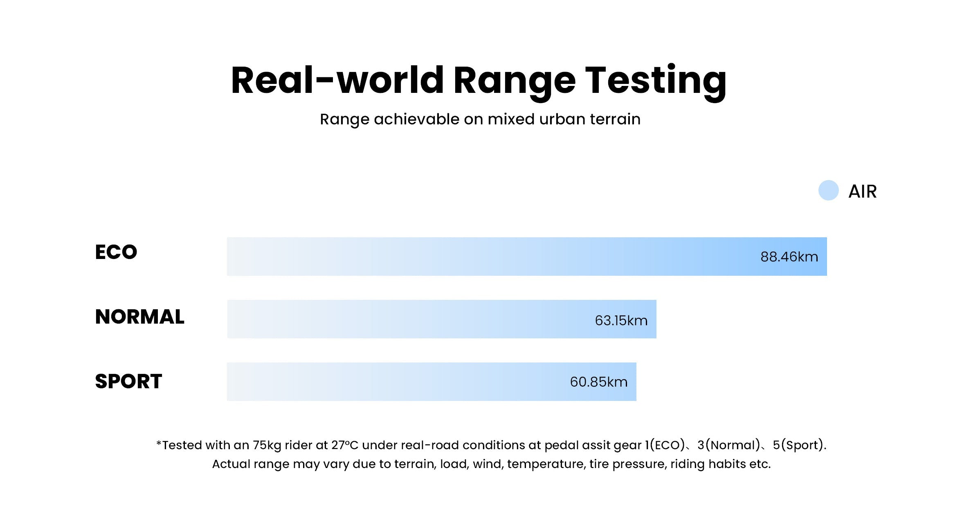The image size is (980, 529).
Task: Click the "Range achievable on mixed urban terrain" subtitle
Action: pos(480,119)
